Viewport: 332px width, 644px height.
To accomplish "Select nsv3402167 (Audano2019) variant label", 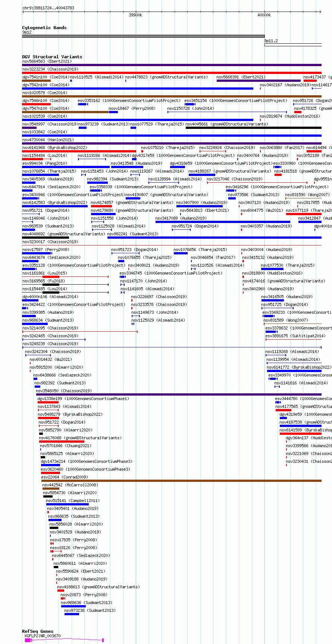I will [x=285, y=85].
